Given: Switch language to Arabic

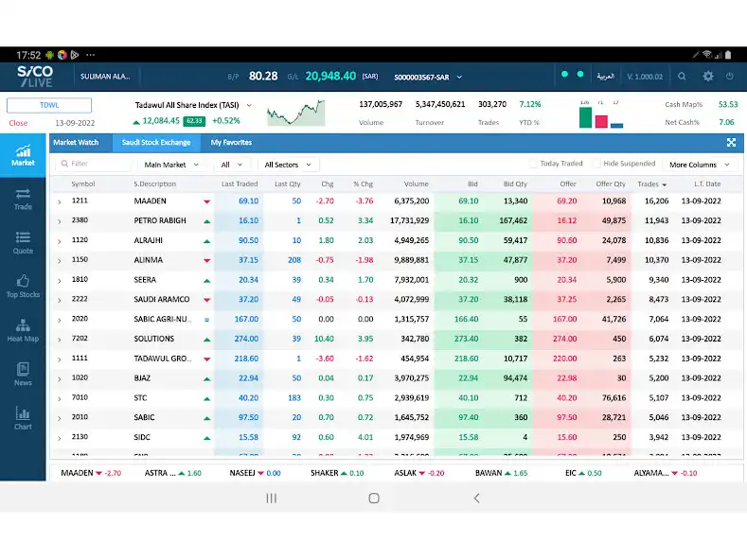Looking at the screenshot, I should pos(604,76).
